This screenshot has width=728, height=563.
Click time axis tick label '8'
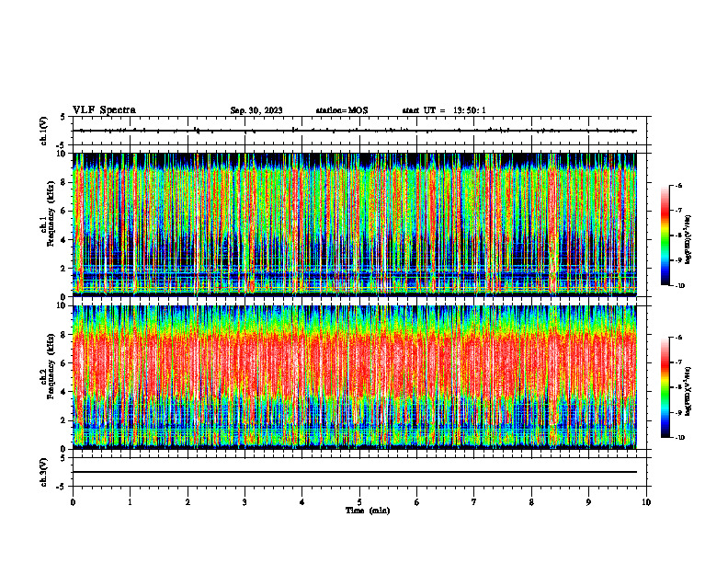click(x=531, y=502)
